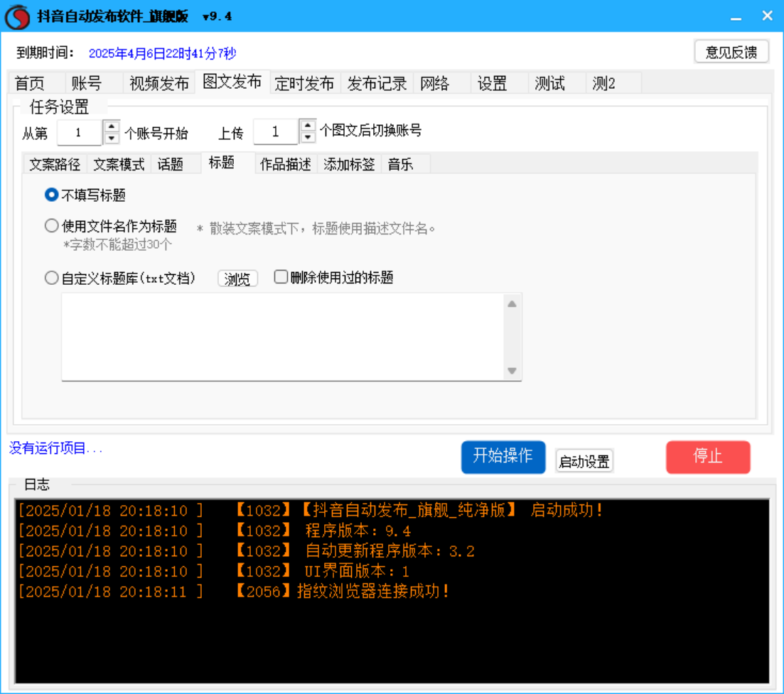Select the 图文发布 tab
The image size is (784, 694).
pos(232,82)
